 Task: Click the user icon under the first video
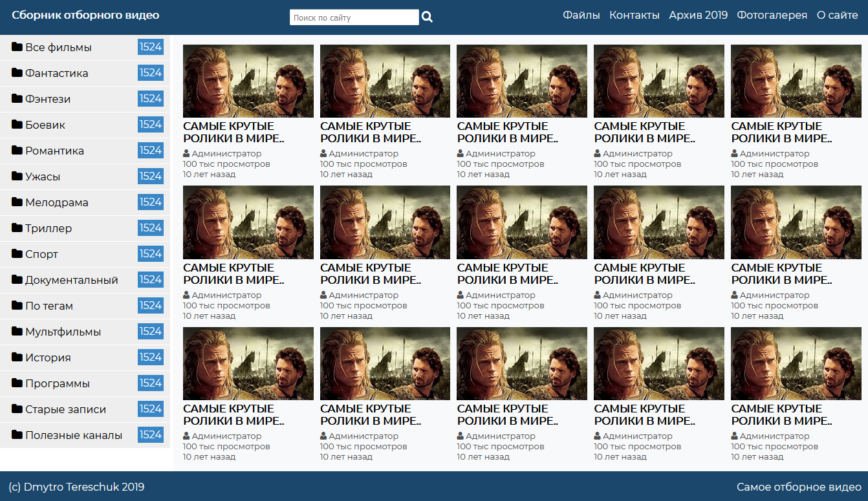(x=186, y=154)
